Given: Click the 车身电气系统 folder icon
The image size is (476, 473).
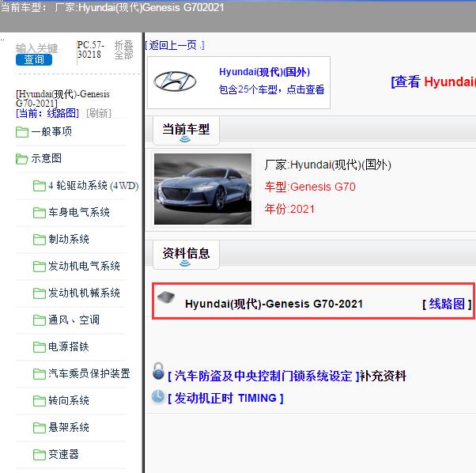Looking at the screenshot, I should pyautogui.click(x=40, y=213).
